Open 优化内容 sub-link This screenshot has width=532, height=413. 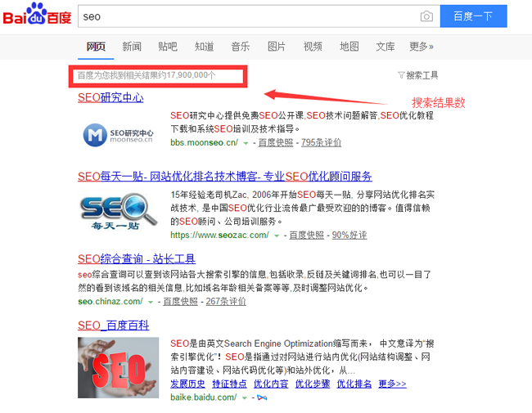click(271, 384)
